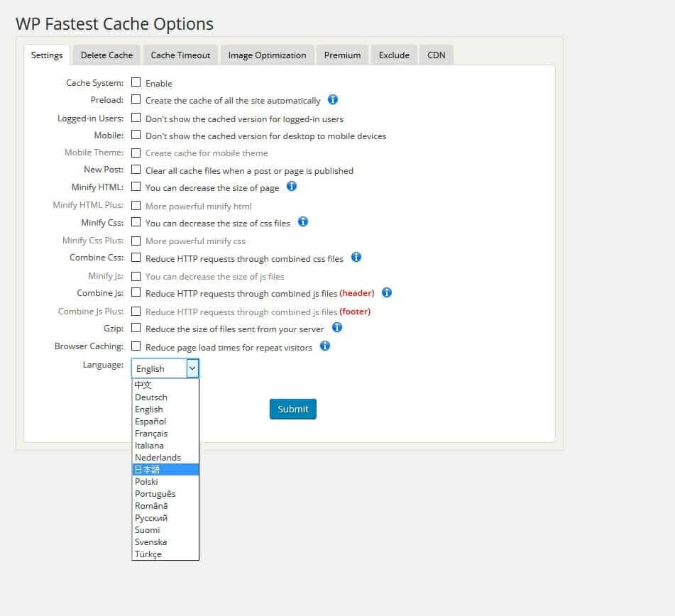Screen dimensions: 675x616
Task: Go to the CDN tab
Action: point(436,55)
